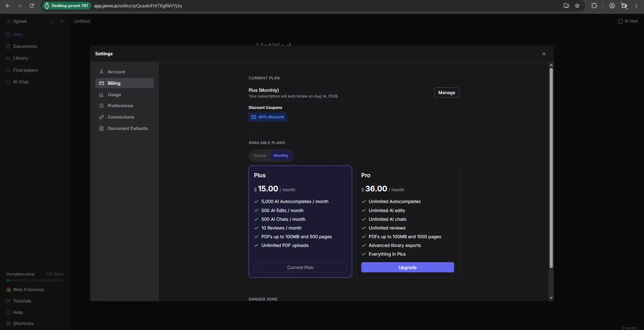Select the Connections settings tab
Image resolution: width=644 pixels, height=330 pixels.
tap(124, 117)
